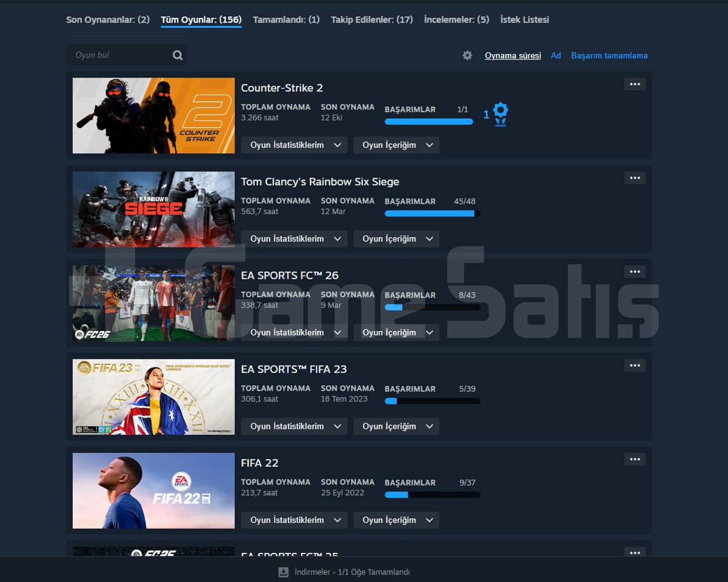Image resolution: width=728 pixels, height=582 pixels.
Task: Click the 213,7 saat playtime value
Action: click(x=260, y=493)
